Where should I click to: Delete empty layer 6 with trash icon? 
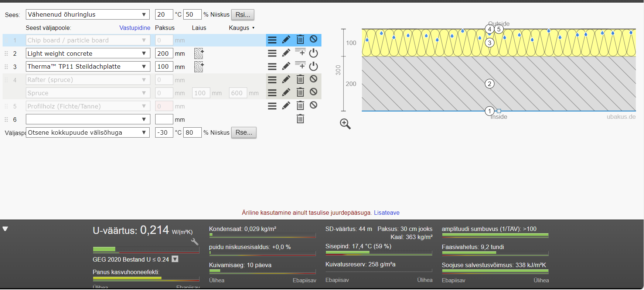pyautogui.click(x=300, y=119)
